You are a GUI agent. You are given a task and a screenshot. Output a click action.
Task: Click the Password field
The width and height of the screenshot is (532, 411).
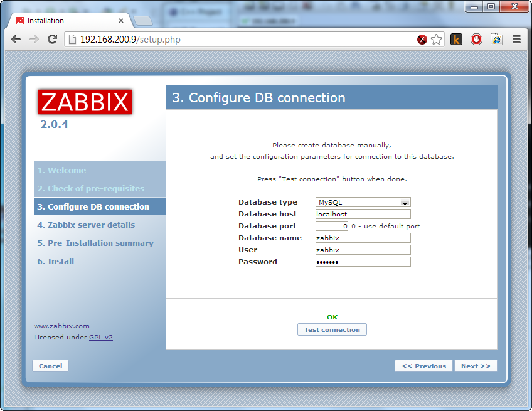click(363, 262)
